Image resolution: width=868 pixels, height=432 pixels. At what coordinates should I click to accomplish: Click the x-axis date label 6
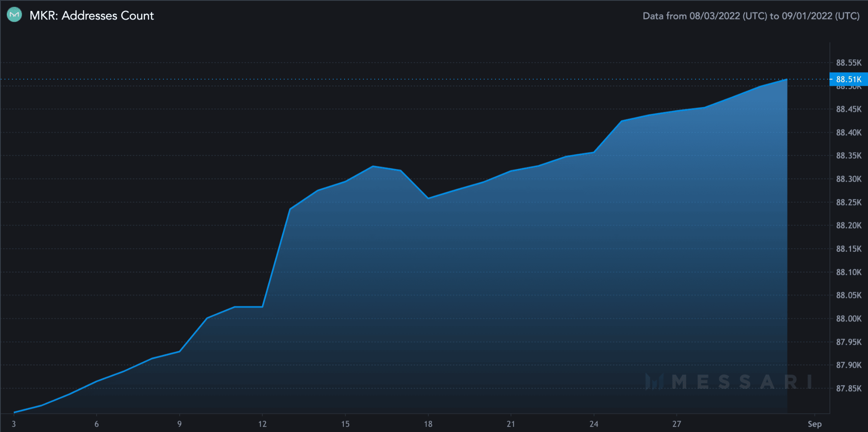click(x=97, y=424)
